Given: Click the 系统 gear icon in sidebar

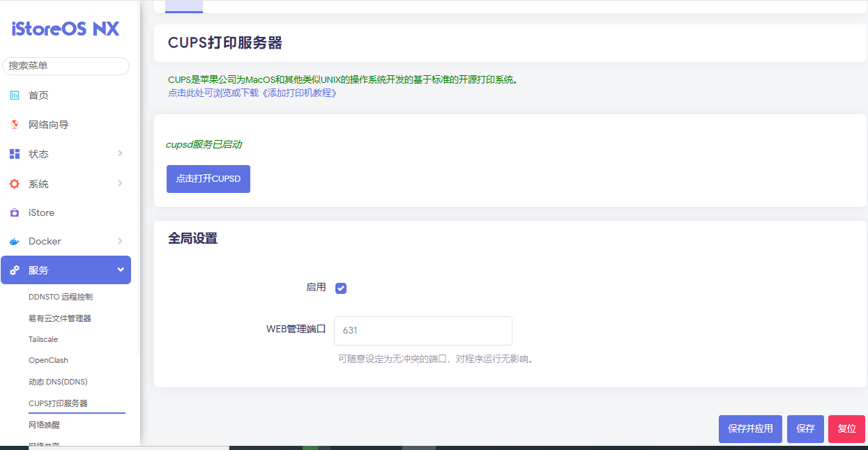Looking at the screenshot, I should click(x=15, y=183).
